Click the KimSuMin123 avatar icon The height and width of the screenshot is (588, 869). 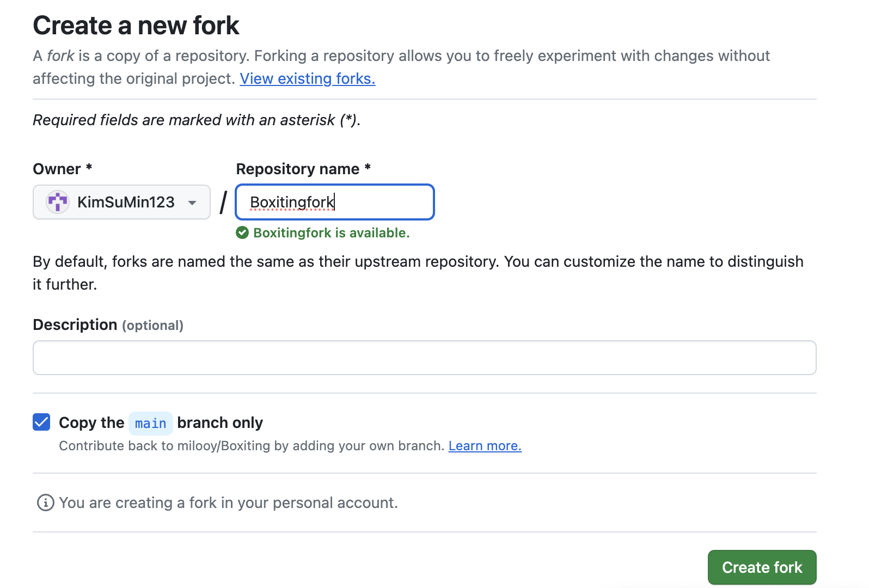point(57,202)
